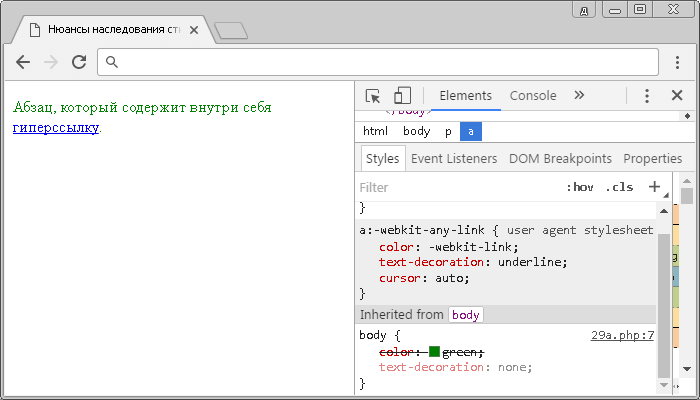Click the green color swatch
This screenshot has height=400, width=700.
(x=434, y=351)
